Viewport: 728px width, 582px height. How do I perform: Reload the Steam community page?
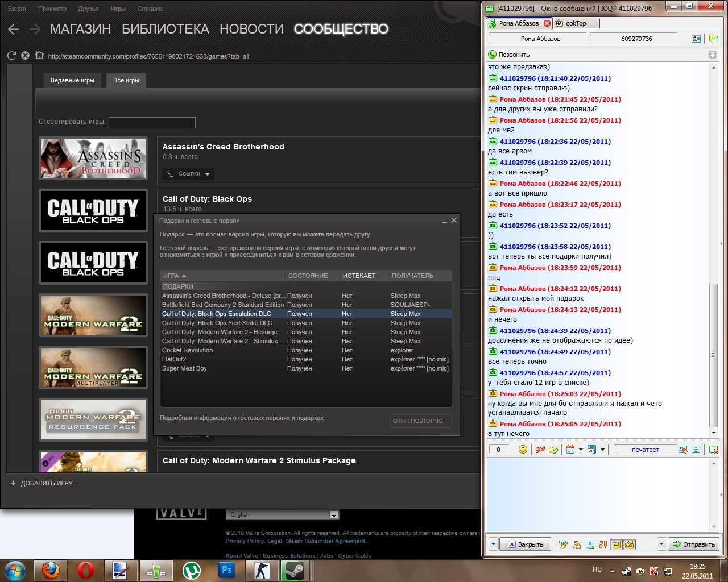[11, 56]
